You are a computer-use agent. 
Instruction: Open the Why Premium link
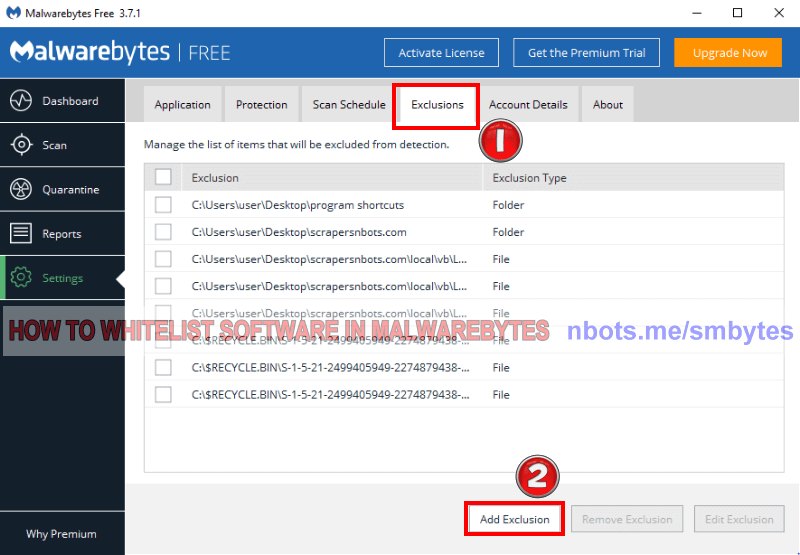coord(61,534)
